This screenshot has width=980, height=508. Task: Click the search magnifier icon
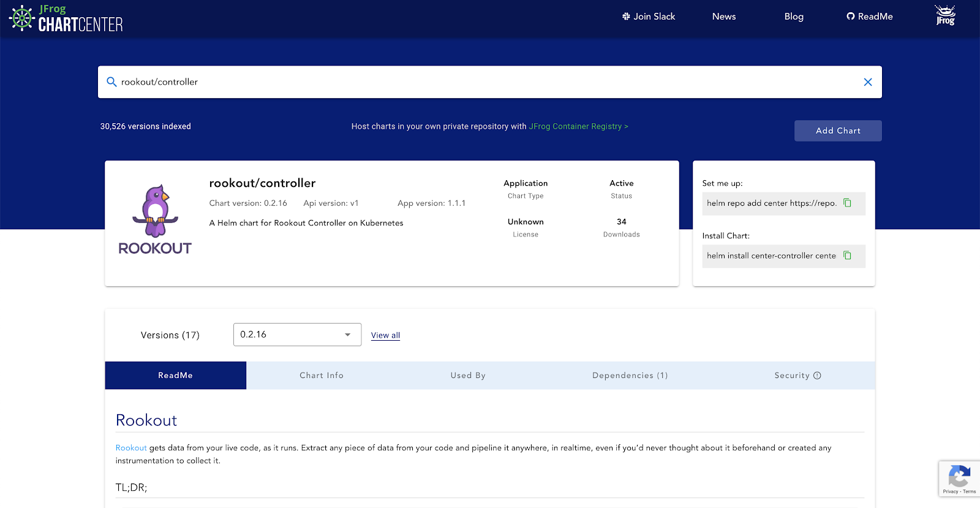click(111, 82)
